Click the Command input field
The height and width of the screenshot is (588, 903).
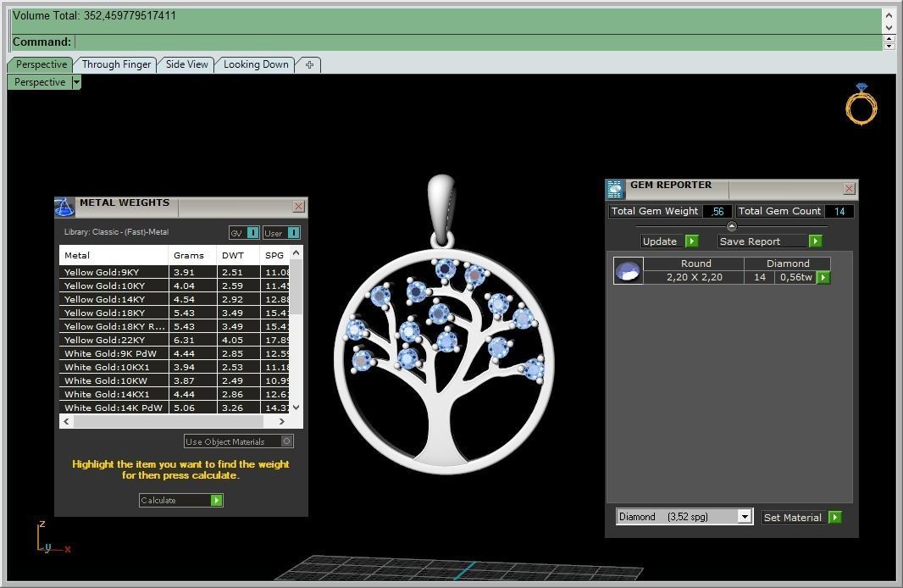pos(478,42)
